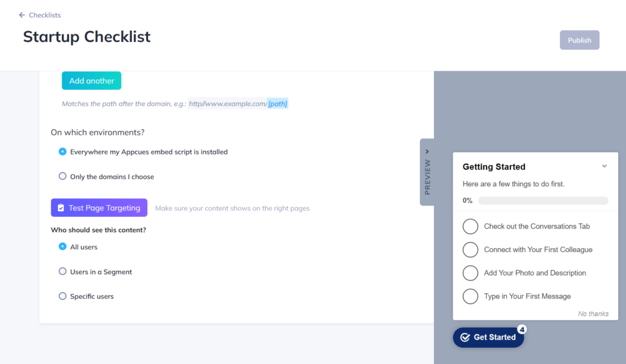This screenshot has width=626, height=364.
Task: Click the notification badge showing 4
Action: point(521,329)
